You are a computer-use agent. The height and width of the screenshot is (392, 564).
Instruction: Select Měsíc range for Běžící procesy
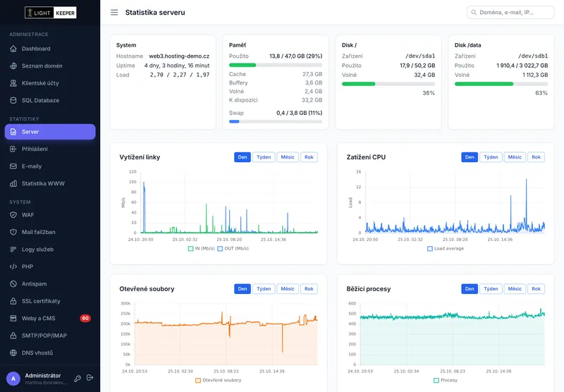tap(515, 289)
